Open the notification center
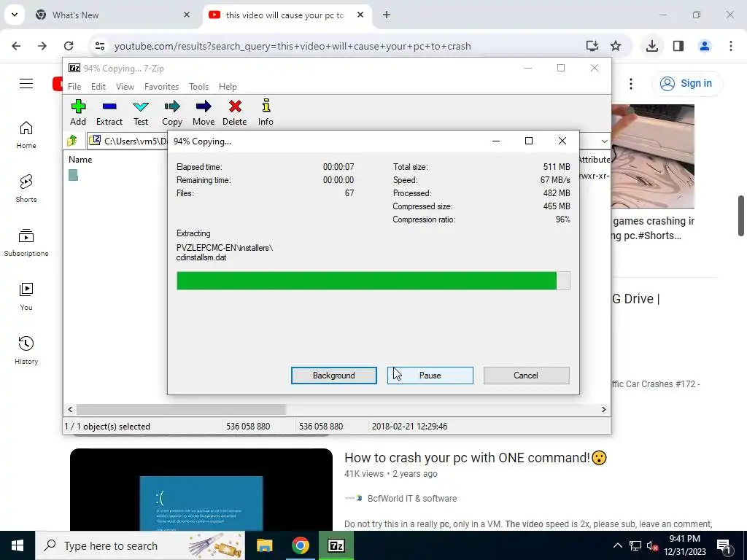This screenshot has width=747, height=560. click(724, 545)
